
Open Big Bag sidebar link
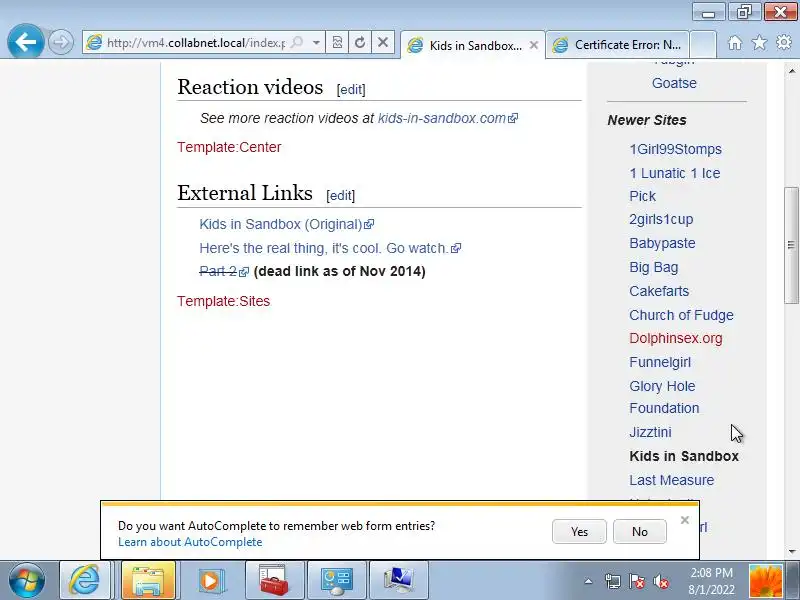point(654,267)
